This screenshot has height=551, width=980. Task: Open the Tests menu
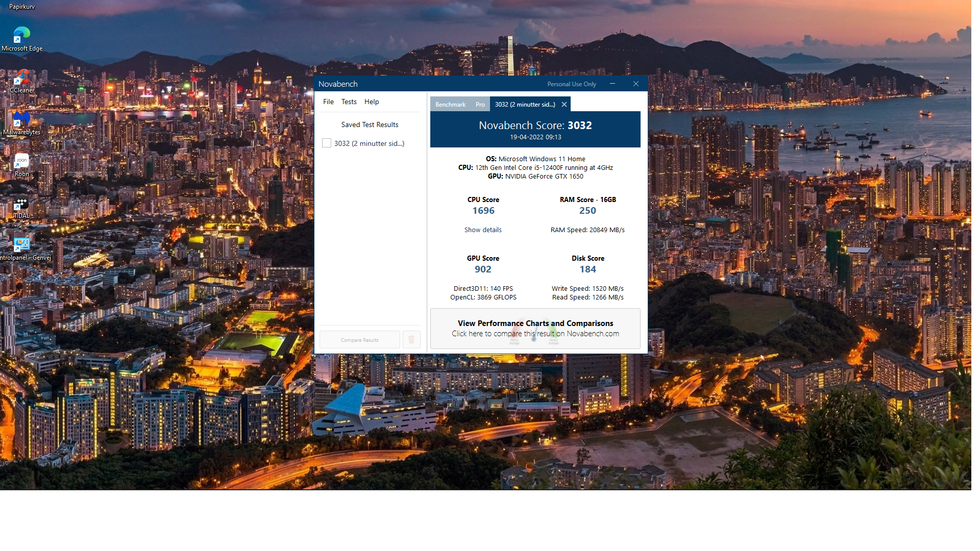(349, 102)
